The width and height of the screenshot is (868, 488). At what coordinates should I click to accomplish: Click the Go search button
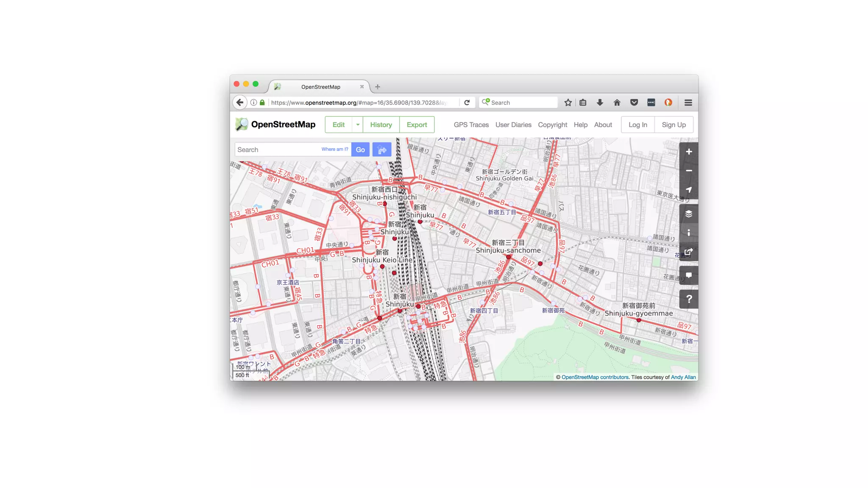(360, 150)
